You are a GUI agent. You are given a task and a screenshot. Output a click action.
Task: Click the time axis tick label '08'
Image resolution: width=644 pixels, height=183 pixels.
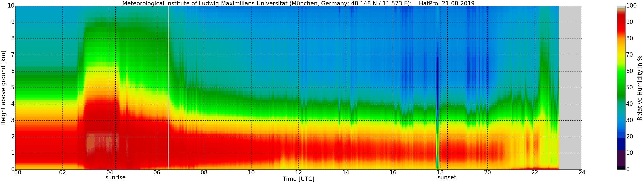click(x=204, y=172)
